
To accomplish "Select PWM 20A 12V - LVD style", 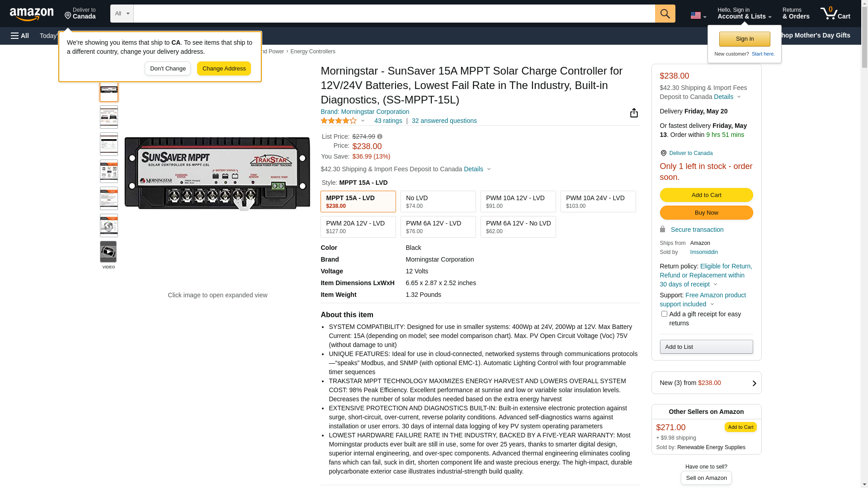I will point(358,227).
